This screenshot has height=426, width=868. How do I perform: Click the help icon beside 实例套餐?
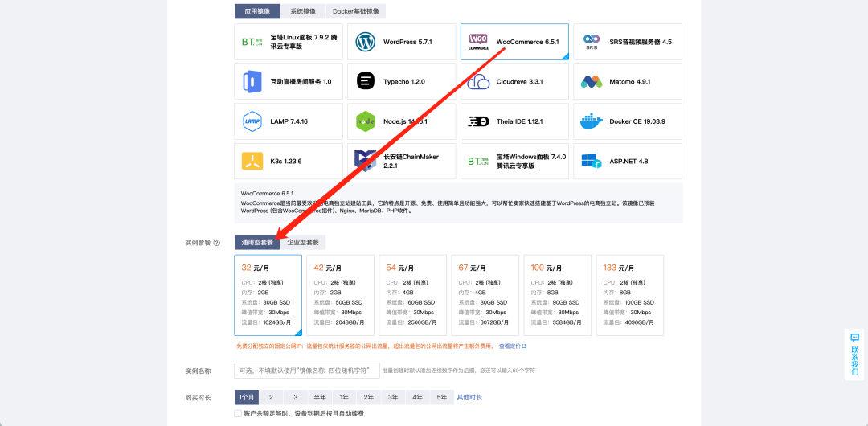[217, 243]
